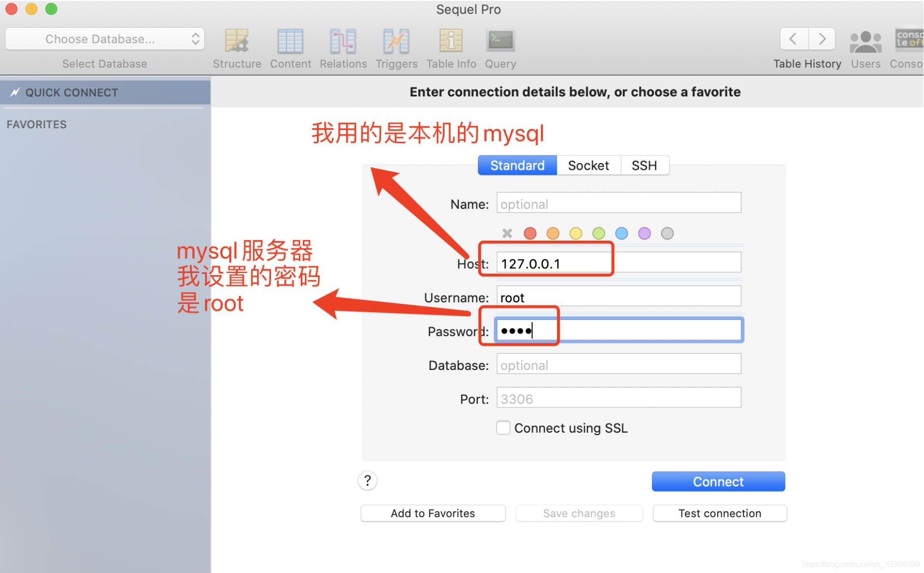Click the Name input field
Image resolution: width=924 pixels, height=573 pixels.
click(x=619, y=203)
